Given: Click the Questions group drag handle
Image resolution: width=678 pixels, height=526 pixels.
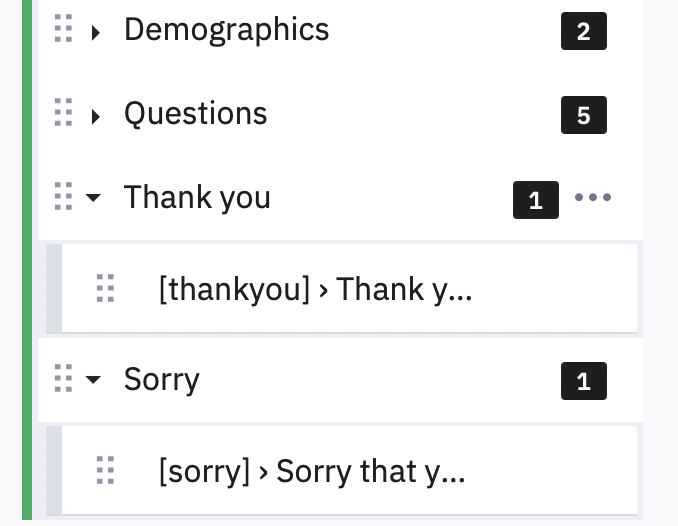Looking at the screenshot, I should coord(63,114).
